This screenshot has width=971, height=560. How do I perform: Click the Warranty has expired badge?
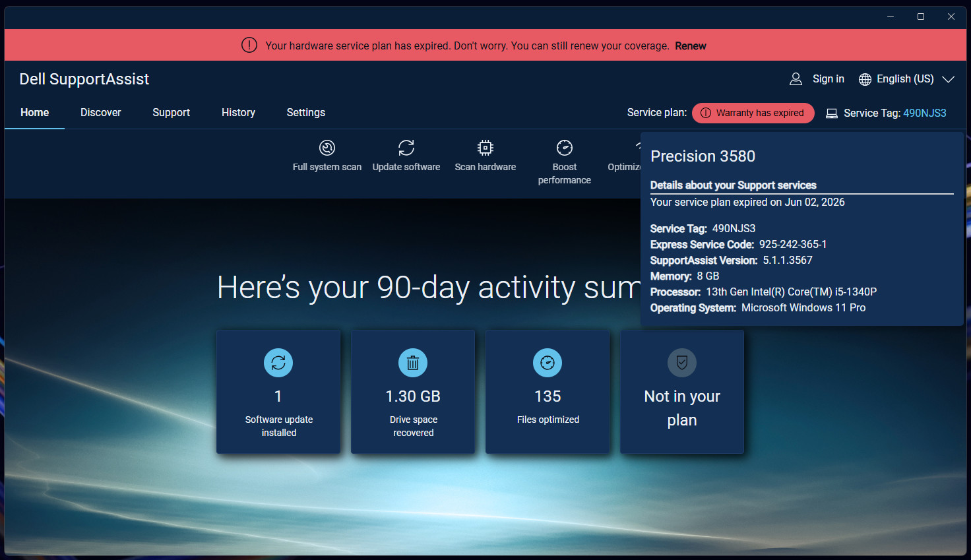click(x=753, y=113)
